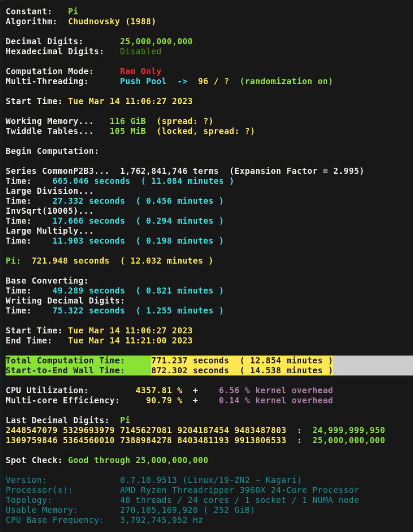Click the 'Last Decimal Digits:' label
Screen dimensions: 413x532
tap(57, 420)
